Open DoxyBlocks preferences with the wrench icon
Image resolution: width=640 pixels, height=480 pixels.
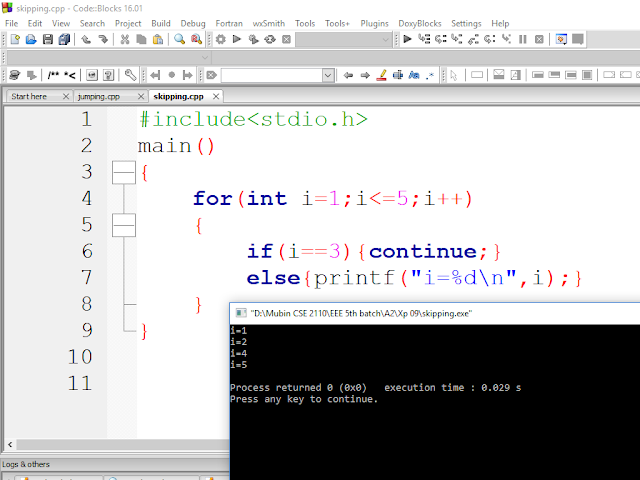coord(130,75)
